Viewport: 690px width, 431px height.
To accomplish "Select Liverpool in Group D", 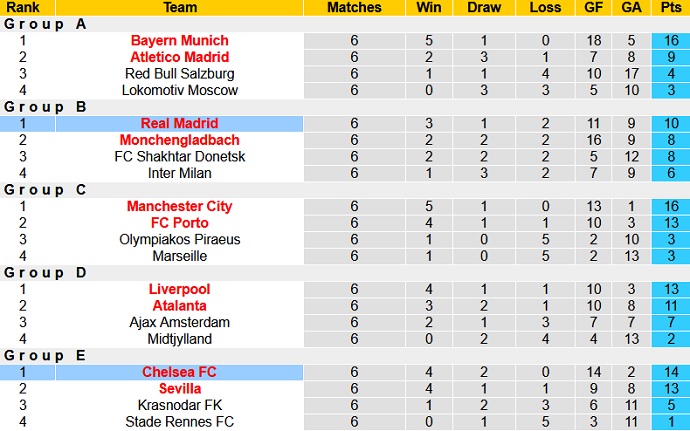I will [179, 289].
